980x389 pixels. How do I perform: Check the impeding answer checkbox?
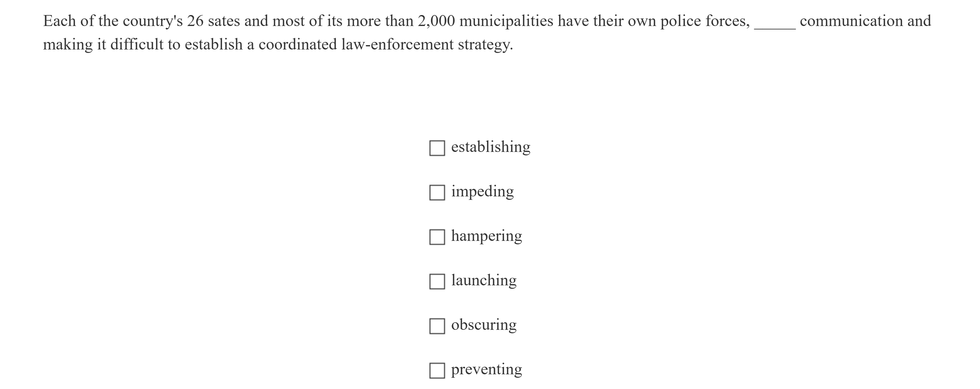(438, 191)
